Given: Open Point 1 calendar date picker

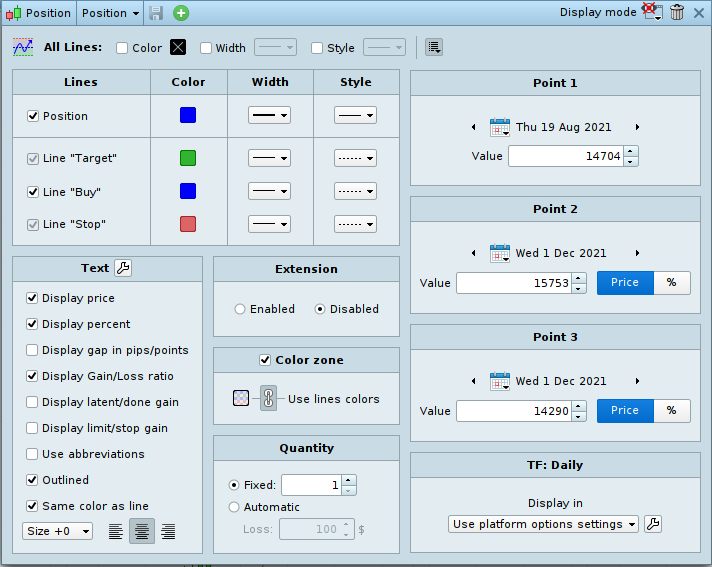Looking at the screenshot, I should click(499, 127).
